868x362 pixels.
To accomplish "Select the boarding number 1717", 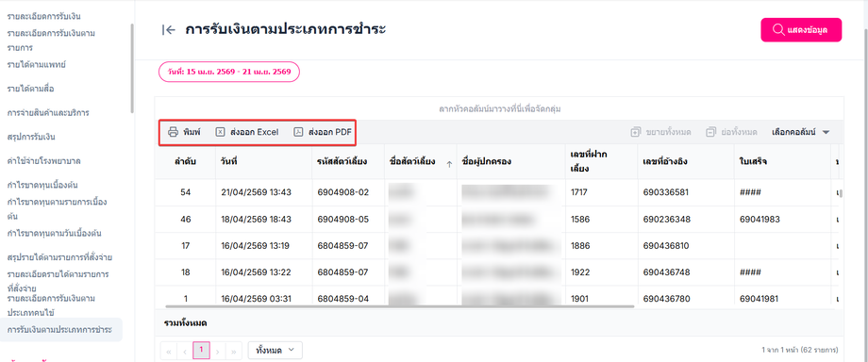I will [578, 192].
